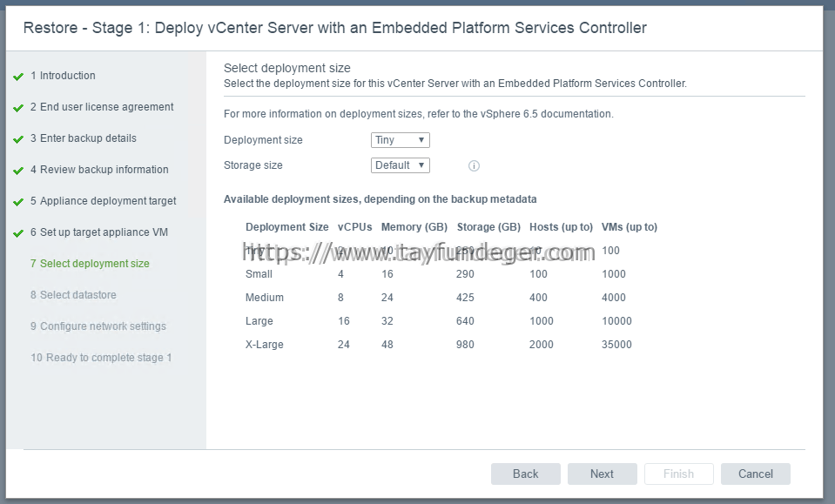The height and width of the screenshot is (504, 835).
Task: Click the 640 storage value for Large
Action: (x=465, y=321)
